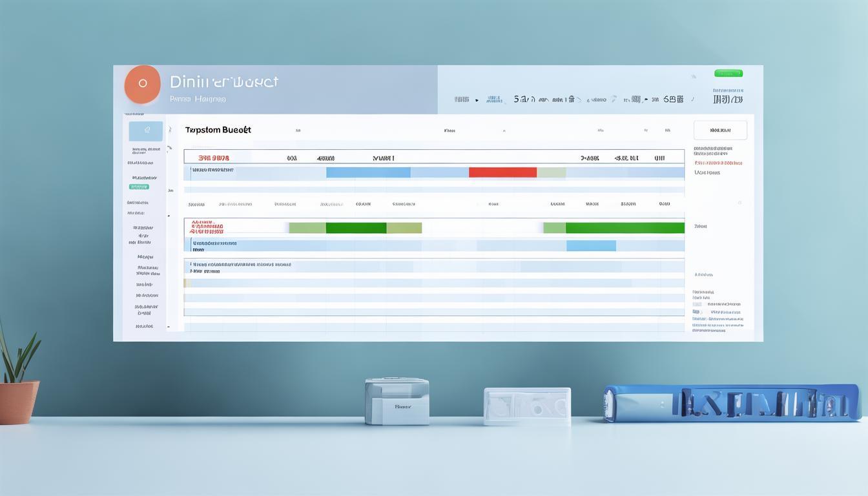Select the home icon tile in sidebar
This screenshot has width=868, height=496.
[x=145, y=131]
